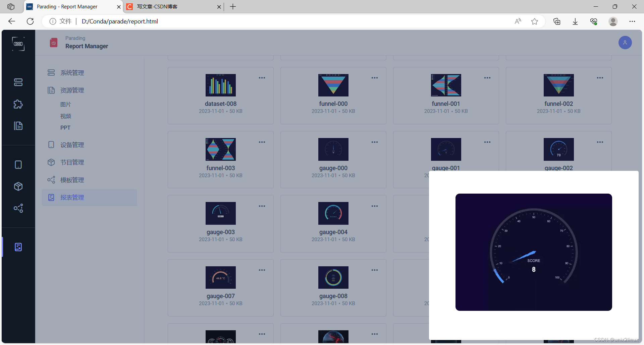Open gauge-004 chart thumbnail
This screenshot has height=345, width=644.
tap(333, 213)
